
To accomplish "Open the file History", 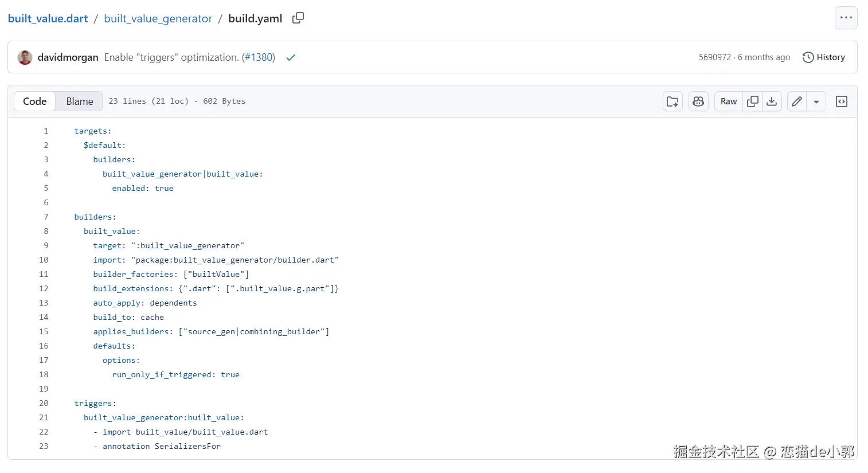I will (x=824, y=57).
